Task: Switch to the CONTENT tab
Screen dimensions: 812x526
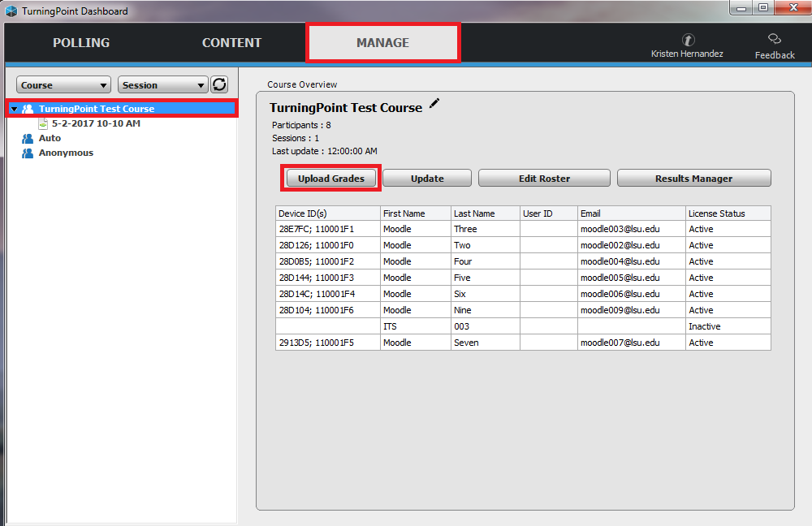Action: click(x=231, y=42)
